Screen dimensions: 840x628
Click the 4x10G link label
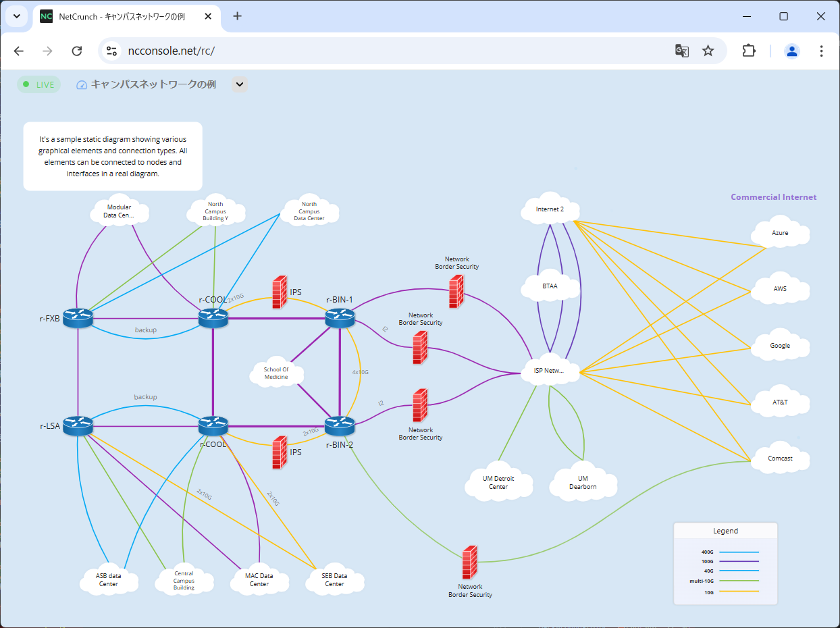361,372
